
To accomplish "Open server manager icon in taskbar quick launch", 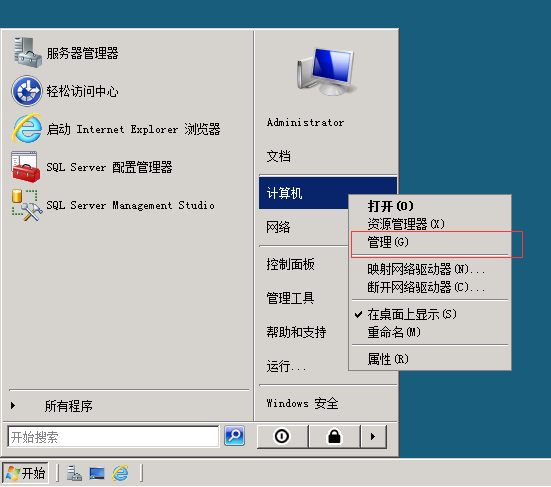I will coord(74,473).
